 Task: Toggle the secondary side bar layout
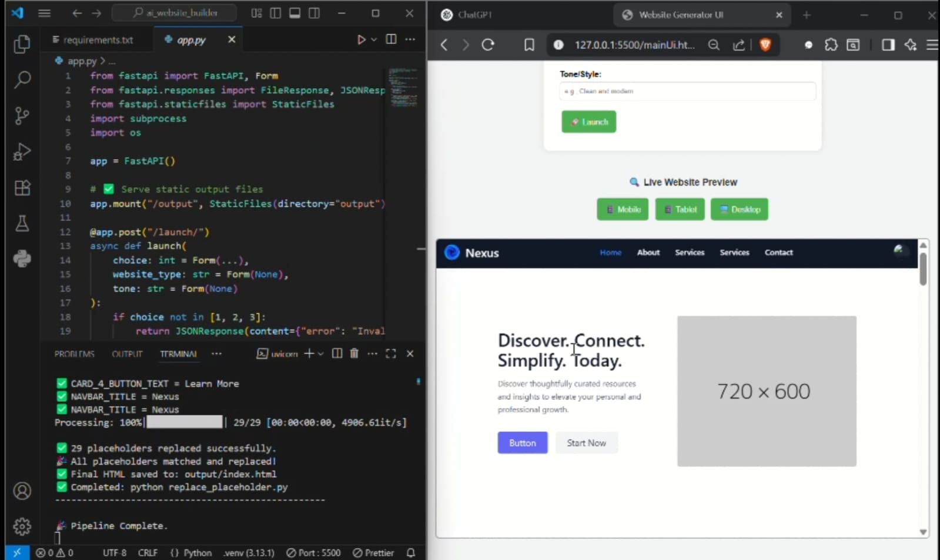pos(315,13)
